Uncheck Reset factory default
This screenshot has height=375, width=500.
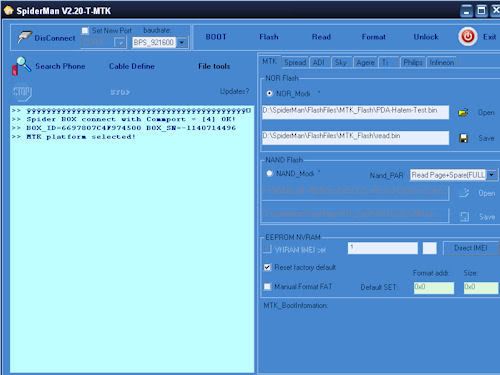267,267
